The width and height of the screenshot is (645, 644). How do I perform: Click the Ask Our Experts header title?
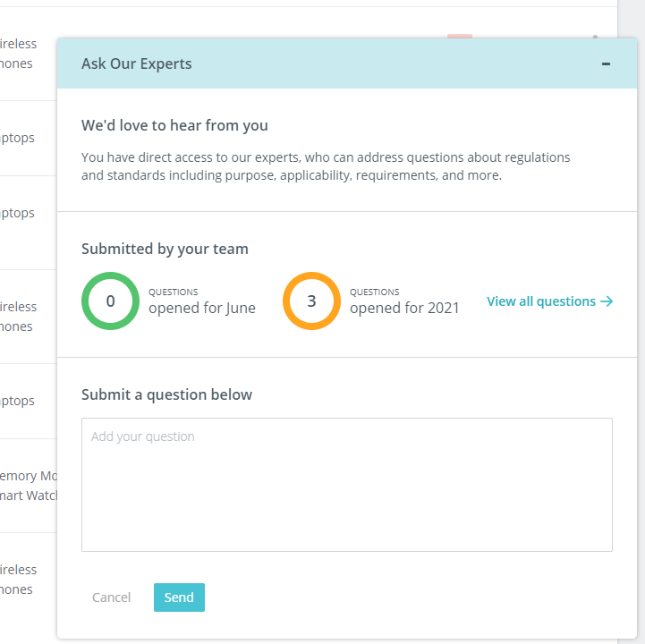point(136,64)
